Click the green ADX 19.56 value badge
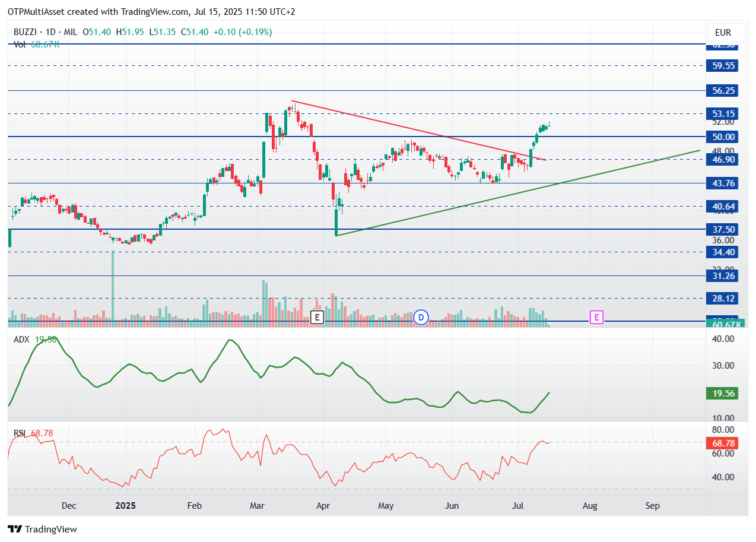Viewport: 756px width, 542px height. pos(723,393)
